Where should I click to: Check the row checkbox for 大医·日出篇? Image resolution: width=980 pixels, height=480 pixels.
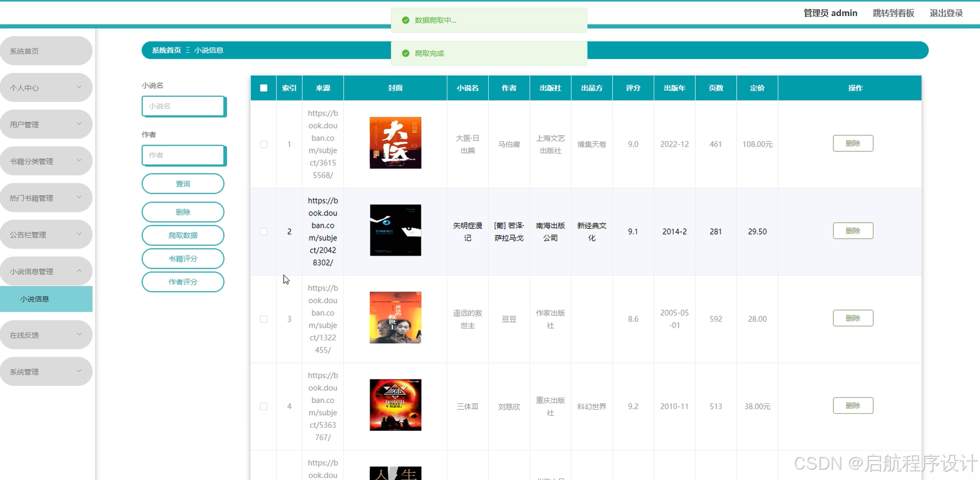pyautogui.click(x=264, y=144)
